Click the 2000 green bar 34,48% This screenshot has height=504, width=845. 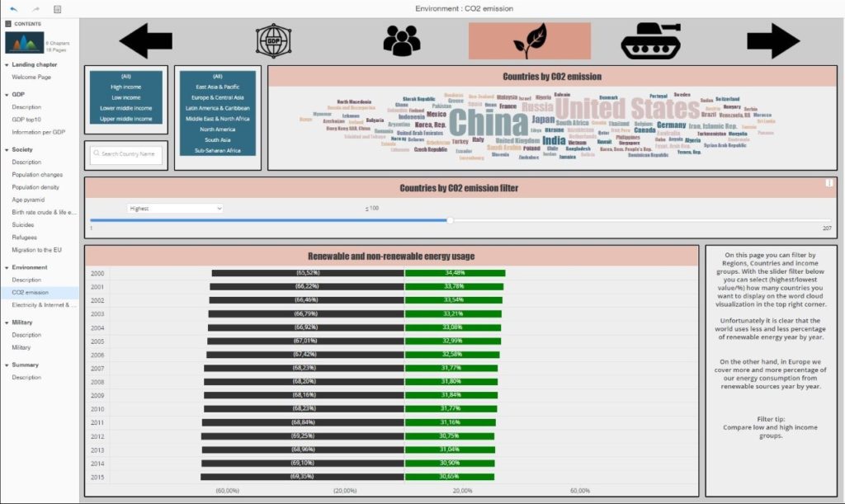coord(456,273)
